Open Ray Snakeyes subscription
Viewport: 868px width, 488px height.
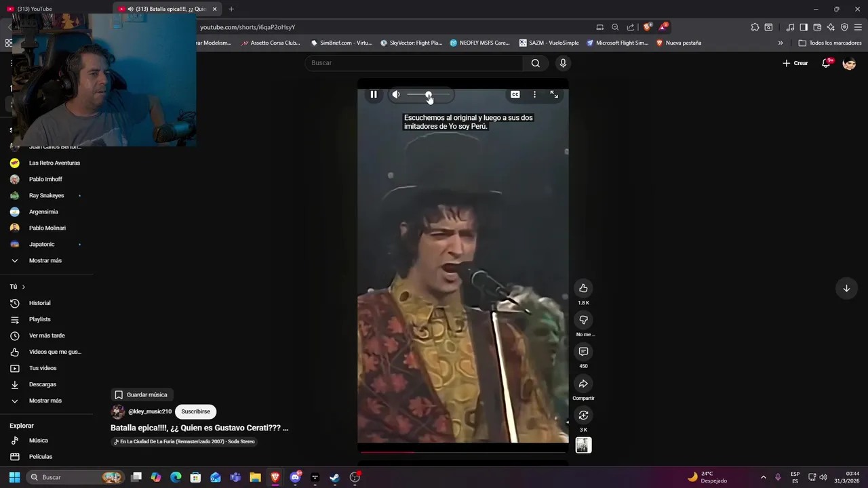click(x=46, y=195)
